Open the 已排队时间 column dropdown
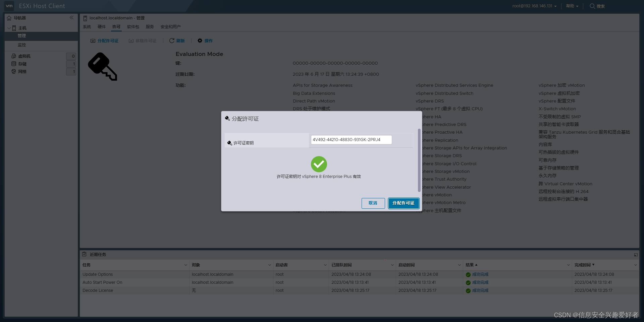The height and width of the screenshot is (322, 644). tap(392, 265)
